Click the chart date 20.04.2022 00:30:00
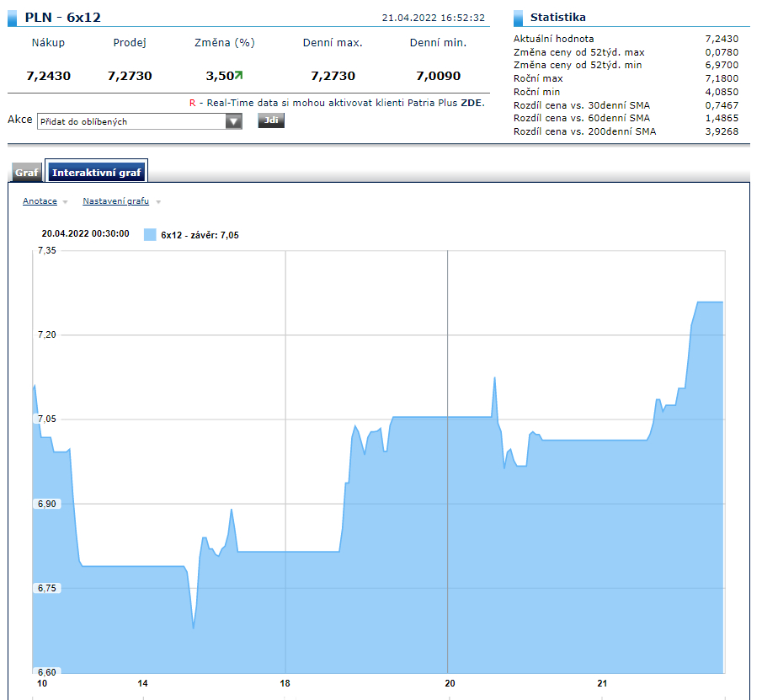 (85, 233)
